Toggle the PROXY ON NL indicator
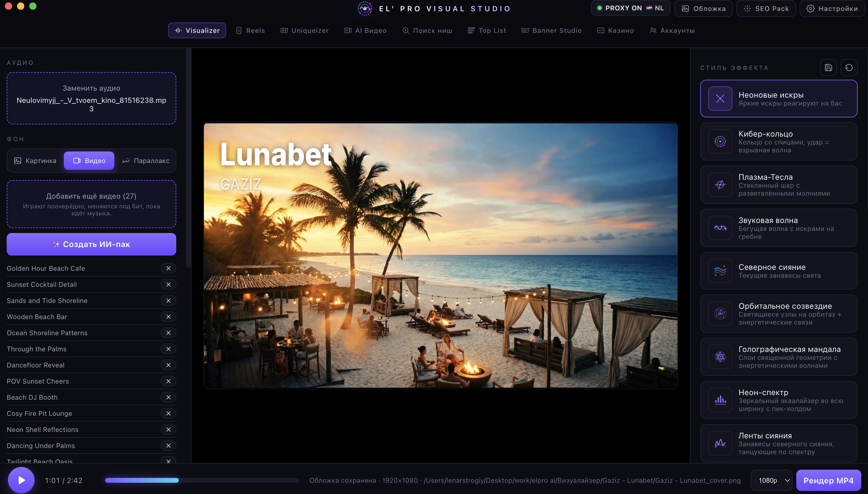868x494 pixels. click(x=630, y=8)
